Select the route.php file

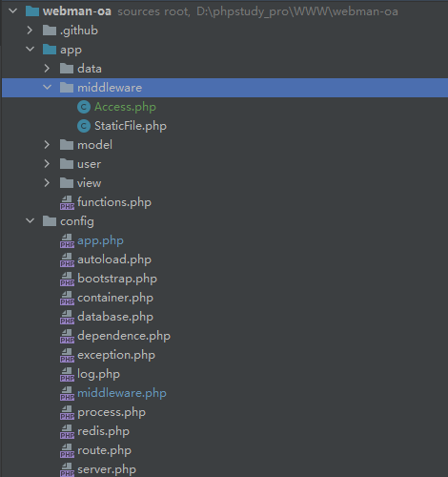point(104,450)
